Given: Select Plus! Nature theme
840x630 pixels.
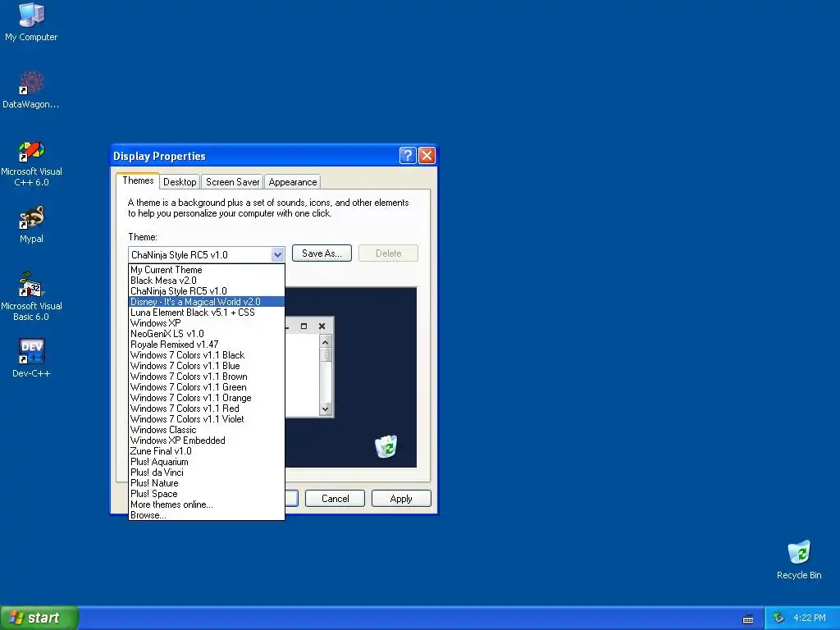Looking at the screenshot, I should pyautogui.click(x=206, y=483).
